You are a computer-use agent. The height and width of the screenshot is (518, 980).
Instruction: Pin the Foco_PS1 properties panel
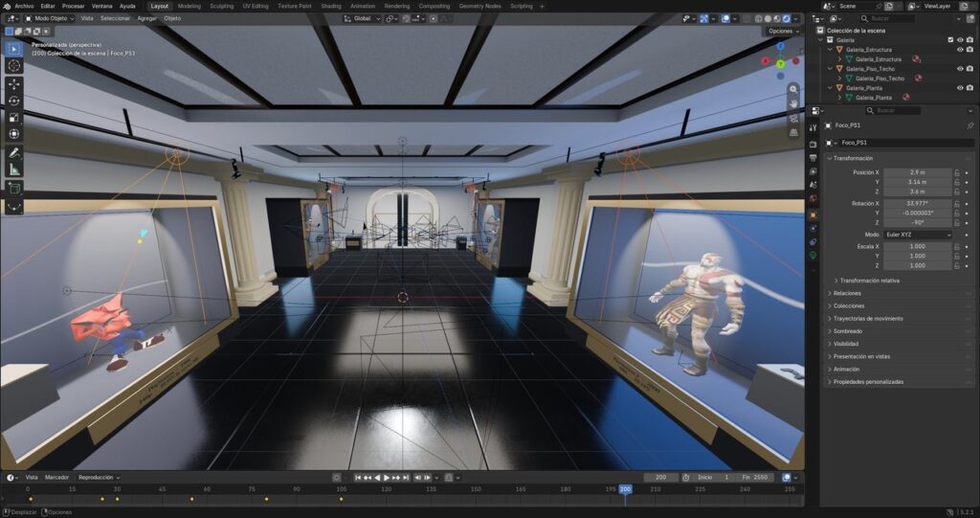click(x=970, y=125)
